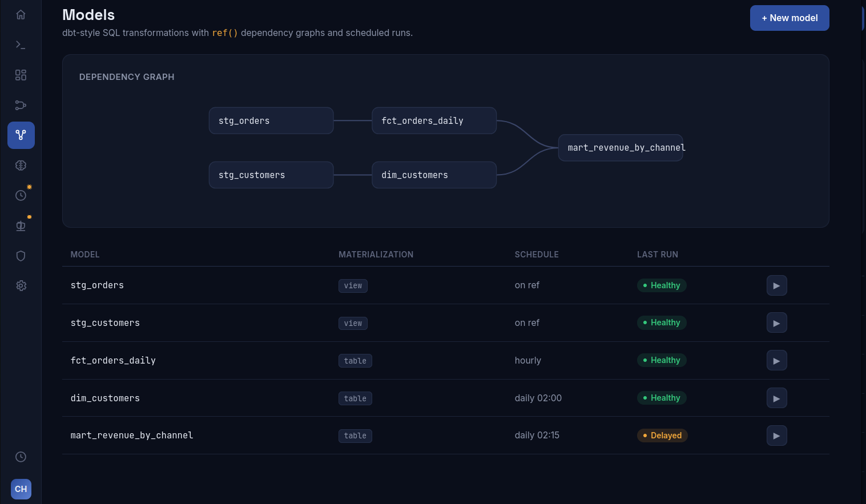Open the security shield icon
The image size is (866, 504).
(21, 256)
